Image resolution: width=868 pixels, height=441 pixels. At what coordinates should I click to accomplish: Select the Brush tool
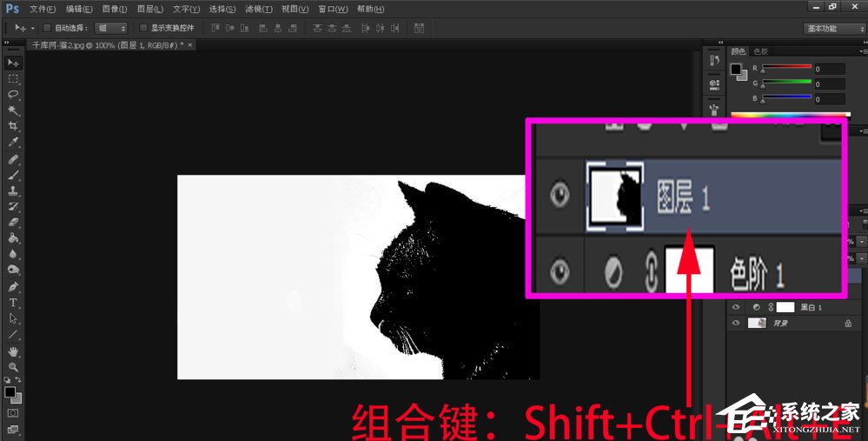coord(13,175)
